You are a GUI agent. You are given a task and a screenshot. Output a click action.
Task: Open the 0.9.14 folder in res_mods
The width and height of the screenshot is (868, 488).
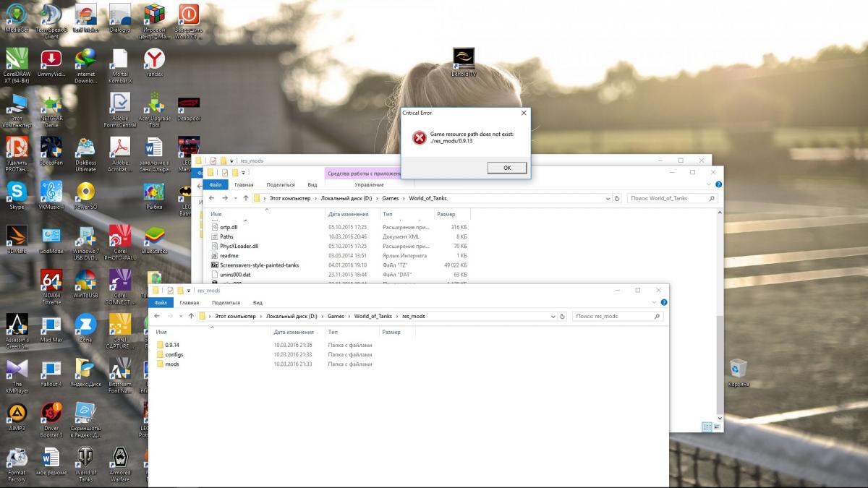pyautogui.click(x=171, y=345)
